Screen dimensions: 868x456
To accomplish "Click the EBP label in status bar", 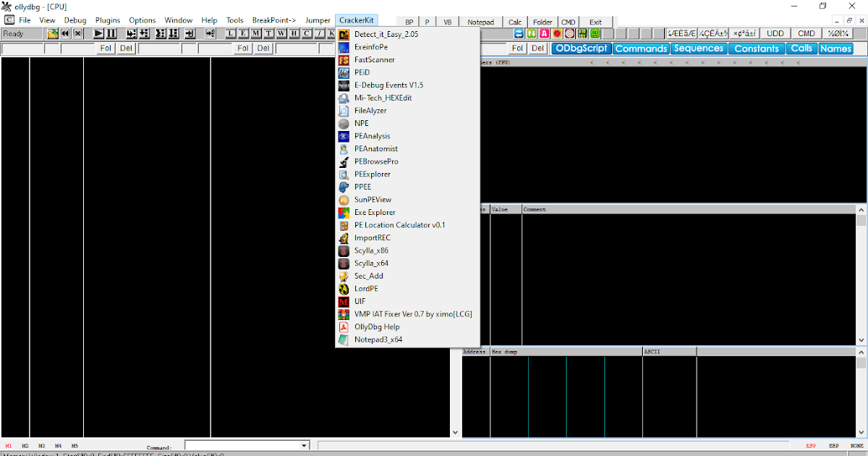I will [834, 446].
